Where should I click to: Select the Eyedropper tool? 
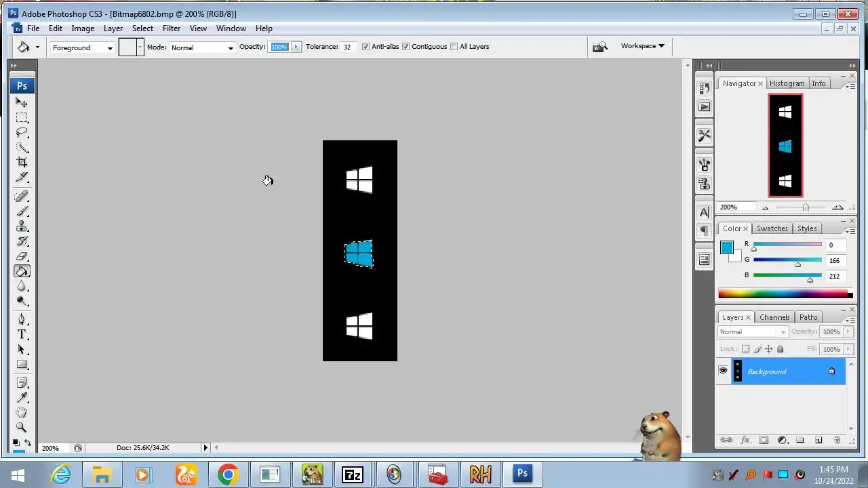coord(22,397)
